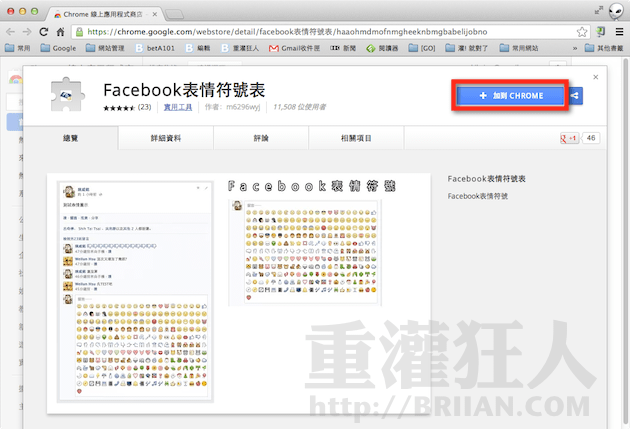This screenshot has height=429, width=630.
Task: Click the star rating with (23) reviews
Action: tap(127, 107)
